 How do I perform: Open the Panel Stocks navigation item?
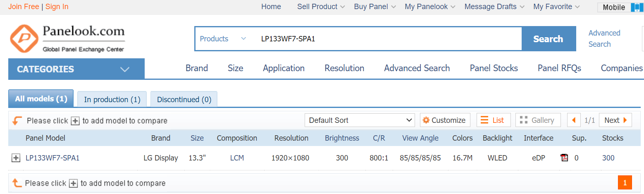494,68
